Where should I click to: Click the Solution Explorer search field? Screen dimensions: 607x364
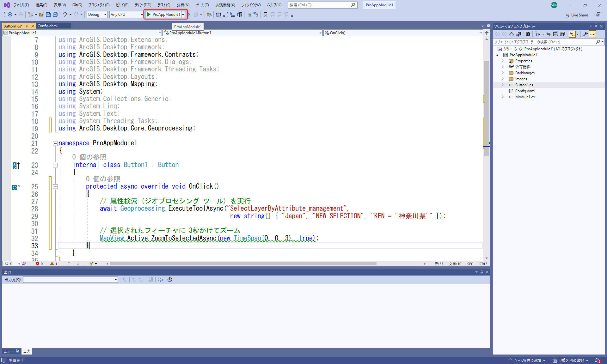pyautogui.click(x=545, y=42)
